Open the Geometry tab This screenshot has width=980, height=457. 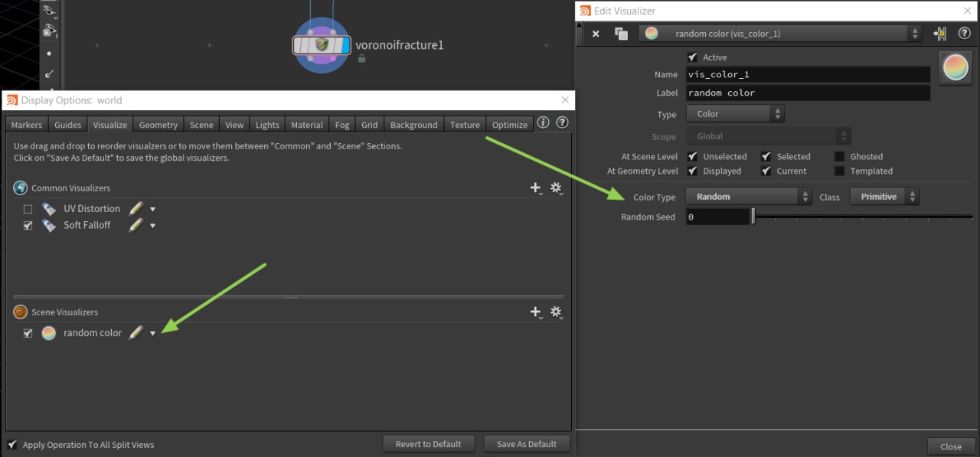(158, 125)
